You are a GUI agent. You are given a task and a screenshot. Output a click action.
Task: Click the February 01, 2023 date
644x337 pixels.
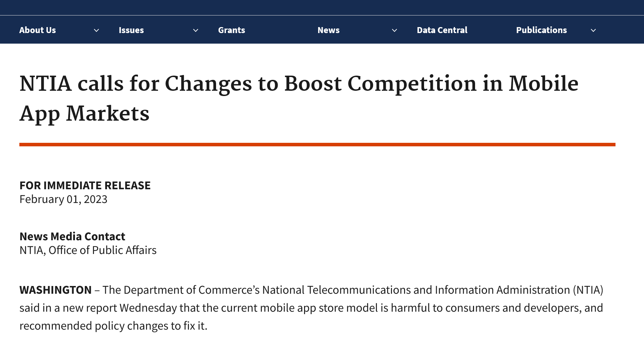[x=63, y=199]
